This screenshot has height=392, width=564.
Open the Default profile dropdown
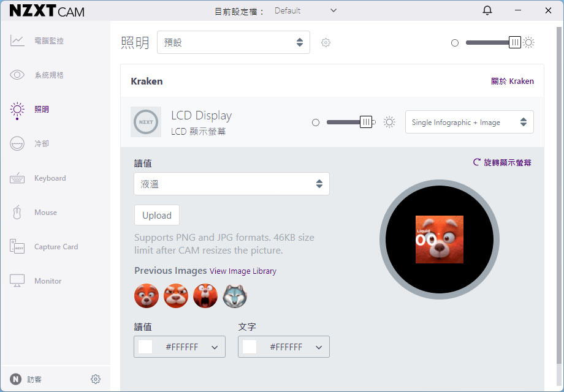point(305,11)
